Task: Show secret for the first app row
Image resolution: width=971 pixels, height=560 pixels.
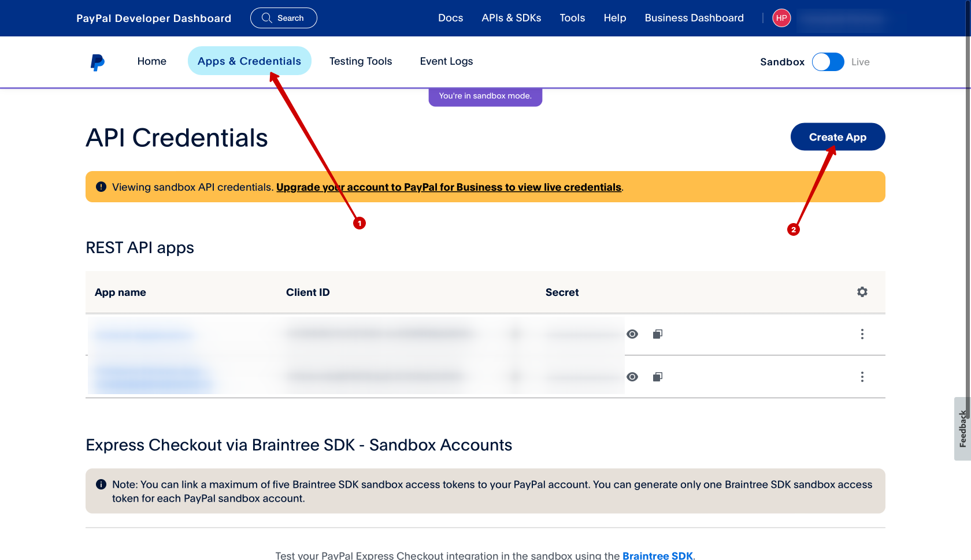Action: [632, 334]
